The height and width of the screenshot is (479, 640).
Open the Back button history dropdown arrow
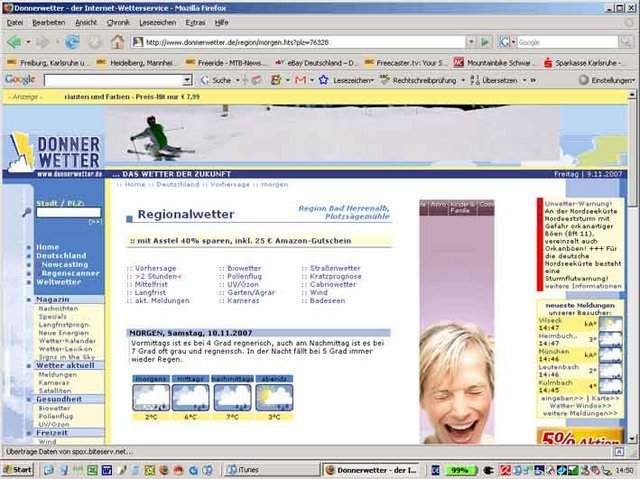28,42
